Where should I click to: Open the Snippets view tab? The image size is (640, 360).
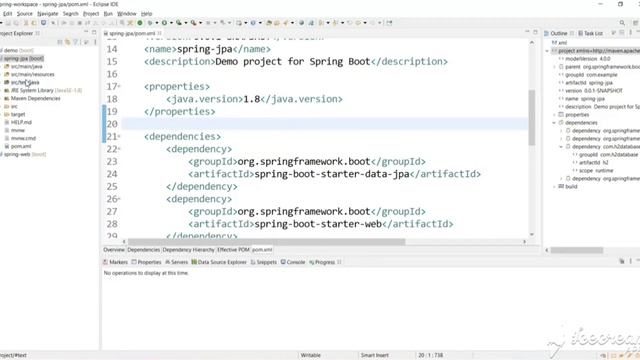click(x=264, y=262)
